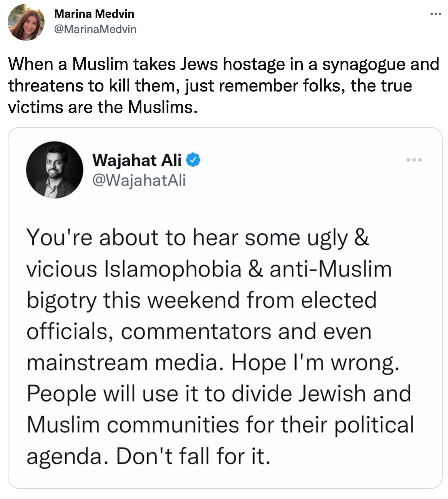Open Wajahat Ali's profile picture
448x499 pixels.
pyautogui.click(x=54, y=170)
